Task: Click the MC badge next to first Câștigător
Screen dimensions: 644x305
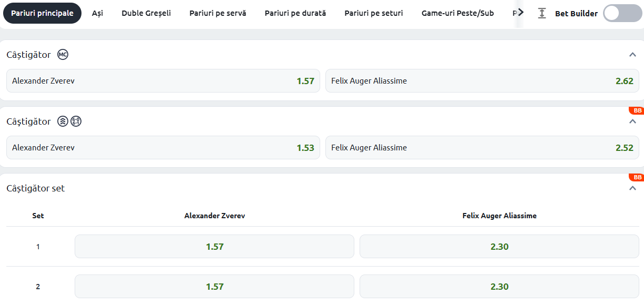Action: (x=63, y=55)
